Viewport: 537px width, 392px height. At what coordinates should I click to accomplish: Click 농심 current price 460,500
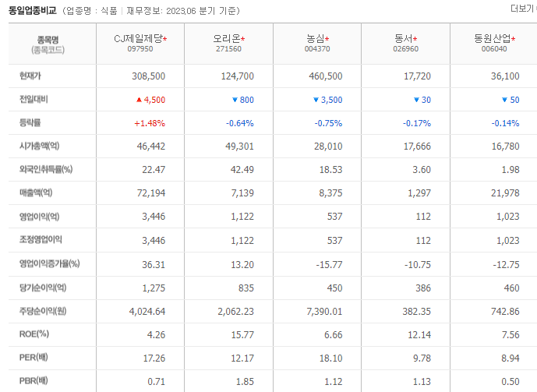[326, 76]
